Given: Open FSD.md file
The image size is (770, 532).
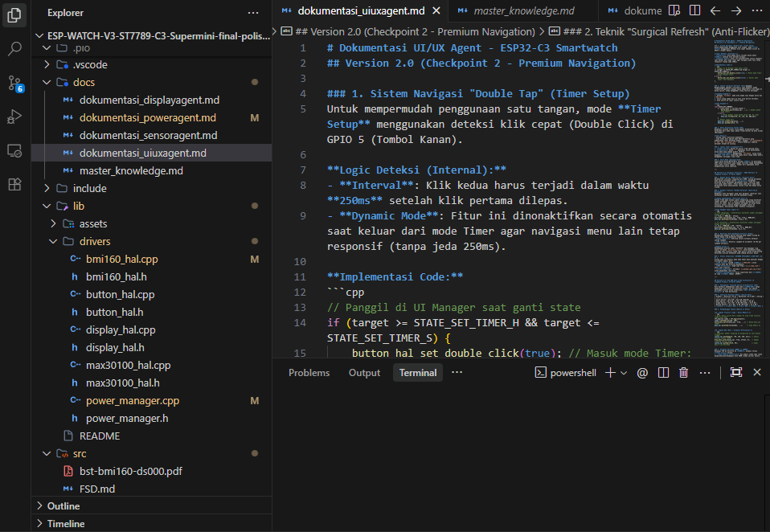Looking at the screenshot, I should pos(151,489).
